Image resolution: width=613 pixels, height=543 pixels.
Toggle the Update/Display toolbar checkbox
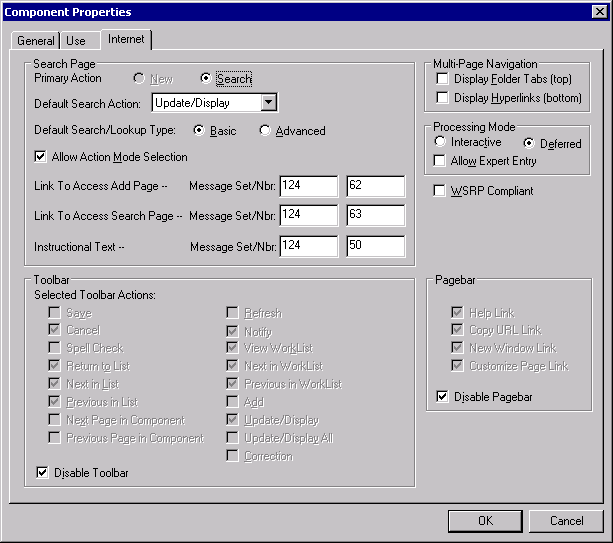232,420
